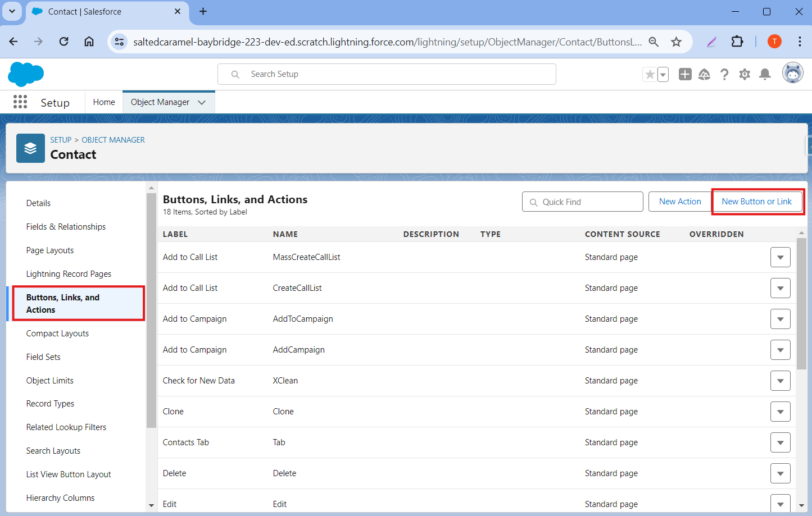
Task: Open Page Layouts in the sidebar
Action: point(50,250)
